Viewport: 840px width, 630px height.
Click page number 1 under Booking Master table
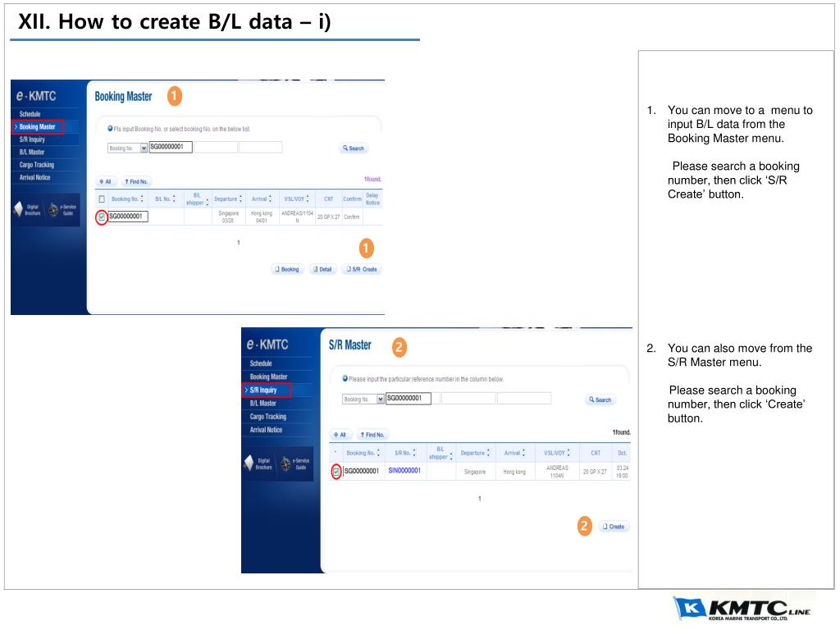coord(239,243)
